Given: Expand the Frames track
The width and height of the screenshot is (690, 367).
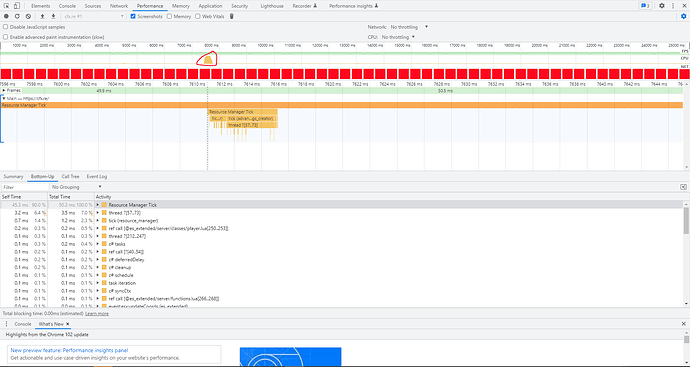Looking at the screenshot, I should coord(4,91).
